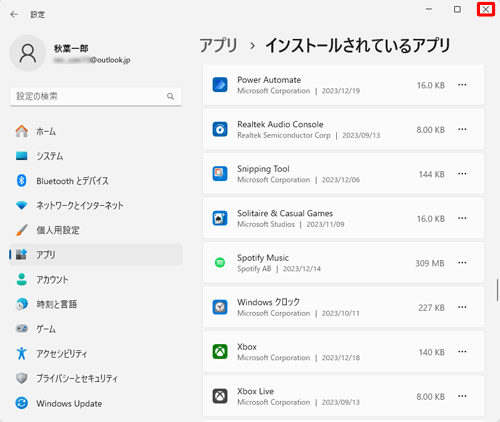This screenshot has height=422, width=500.
Task: Click the プライバシーとセキュリティ shield icon
Action: 22,378
